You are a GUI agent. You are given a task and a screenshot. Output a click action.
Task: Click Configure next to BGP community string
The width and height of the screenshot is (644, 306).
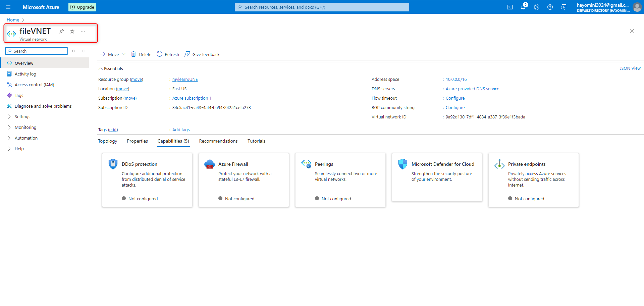pos(455,108)
